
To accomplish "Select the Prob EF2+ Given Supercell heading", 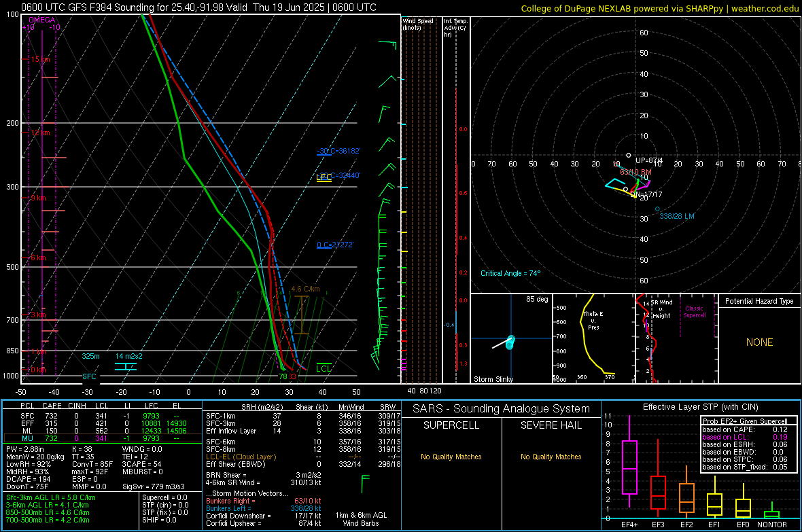I will tap(745, 421).
